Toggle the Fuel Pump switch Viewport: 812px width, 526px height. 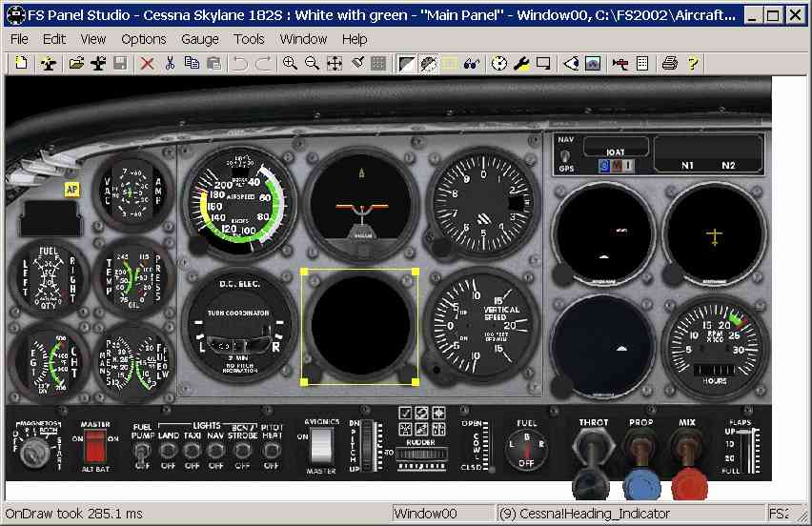click(142, 452)
